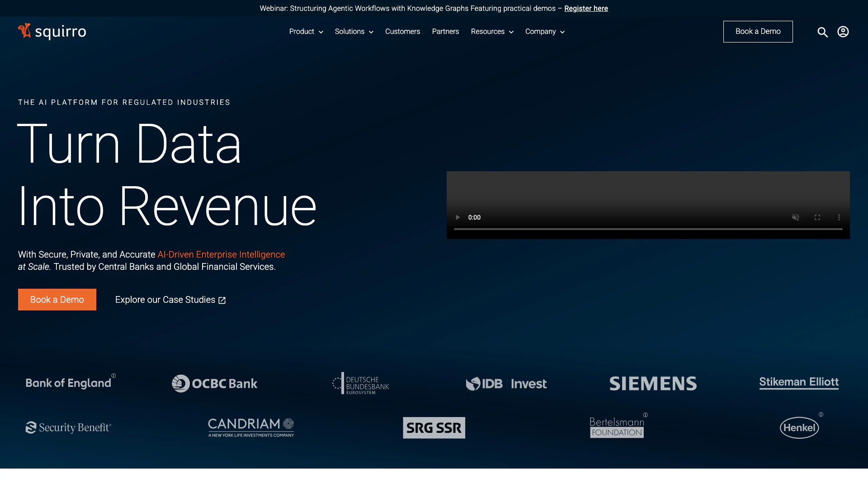Expand the Resources dropdown menu
Screen dimensions: 868x488
pyautogui.click(x=492, y=32)
